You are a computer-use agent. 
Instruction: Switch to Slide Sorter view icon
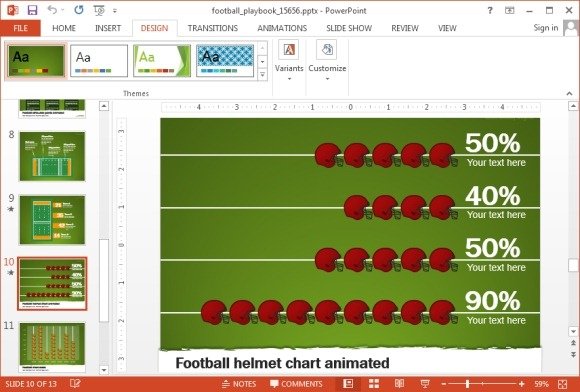[x=374, y=384]
